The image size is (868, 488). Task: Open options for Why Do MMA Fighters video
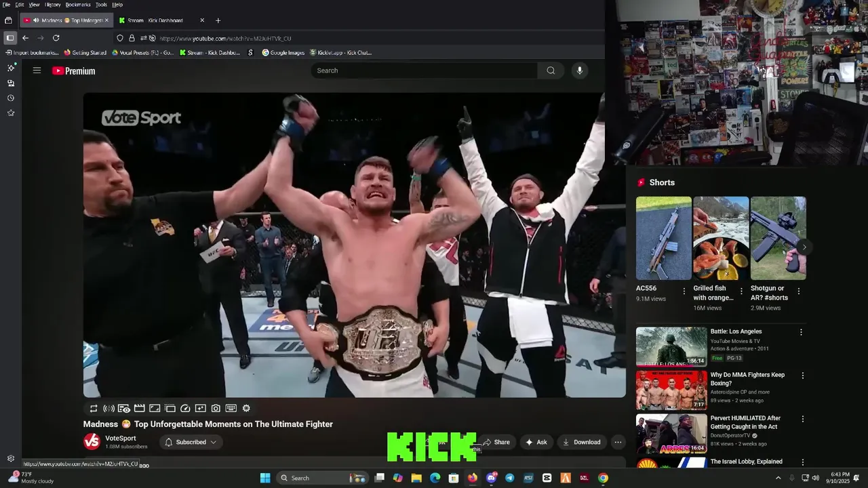coord(803,375)
